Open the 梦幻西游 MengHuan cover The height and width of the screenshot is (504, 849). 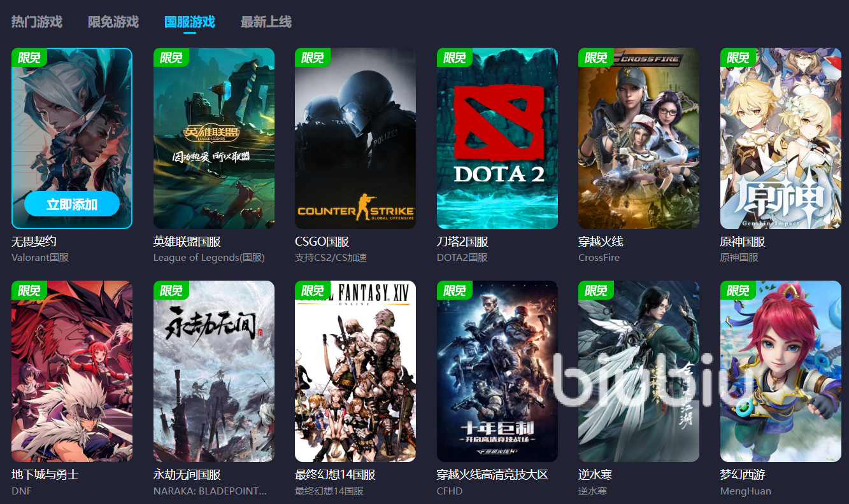click(781, 371)
